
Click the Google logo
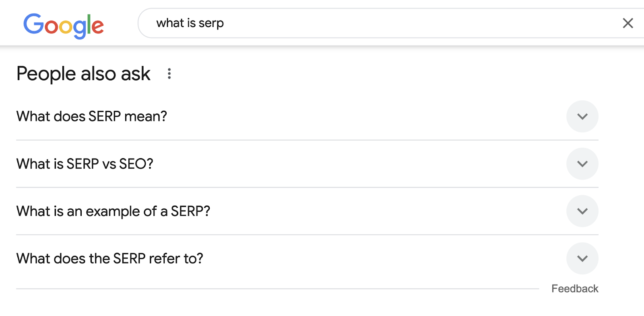click(x=64, y=25)
